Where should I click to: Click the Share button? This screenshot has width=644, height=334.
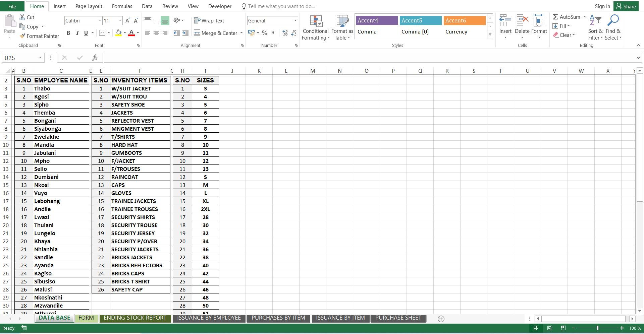[x=626, y=6]
